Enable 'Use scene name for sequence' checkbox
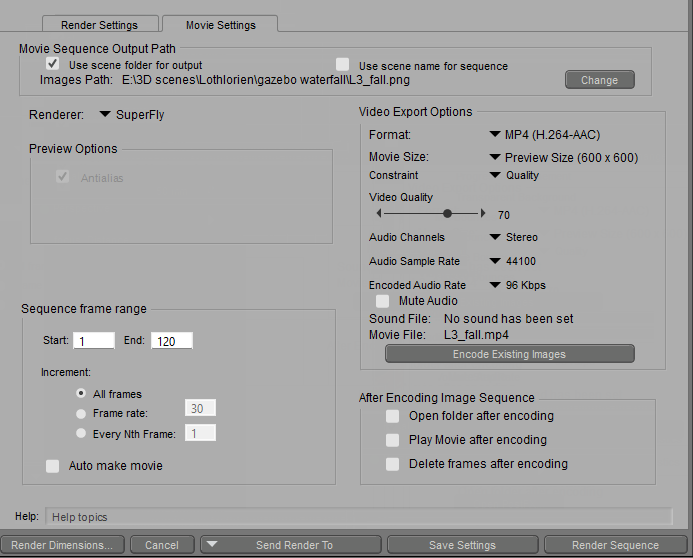Viewport: 693px width, 558px height. pos(343,64)
